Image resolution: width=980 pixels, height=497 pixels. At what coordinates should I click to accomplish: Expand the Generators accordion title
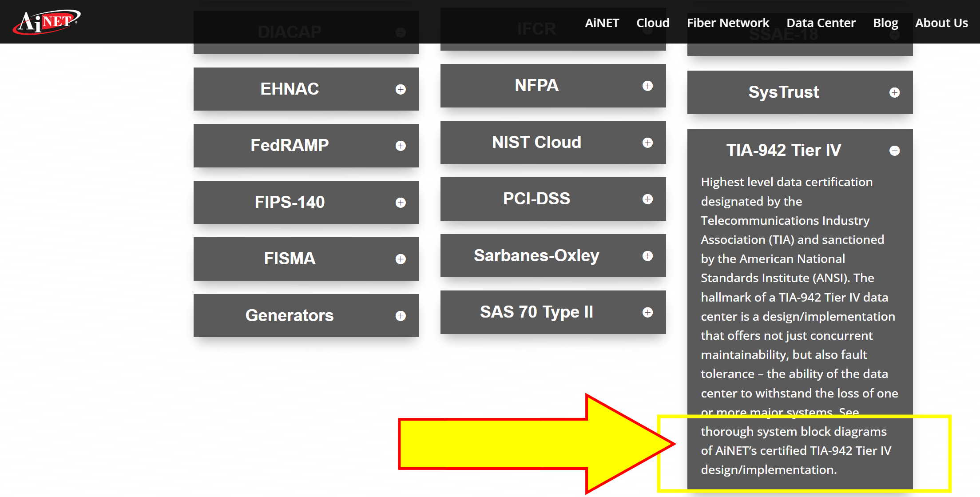click(x=289, y=315)
